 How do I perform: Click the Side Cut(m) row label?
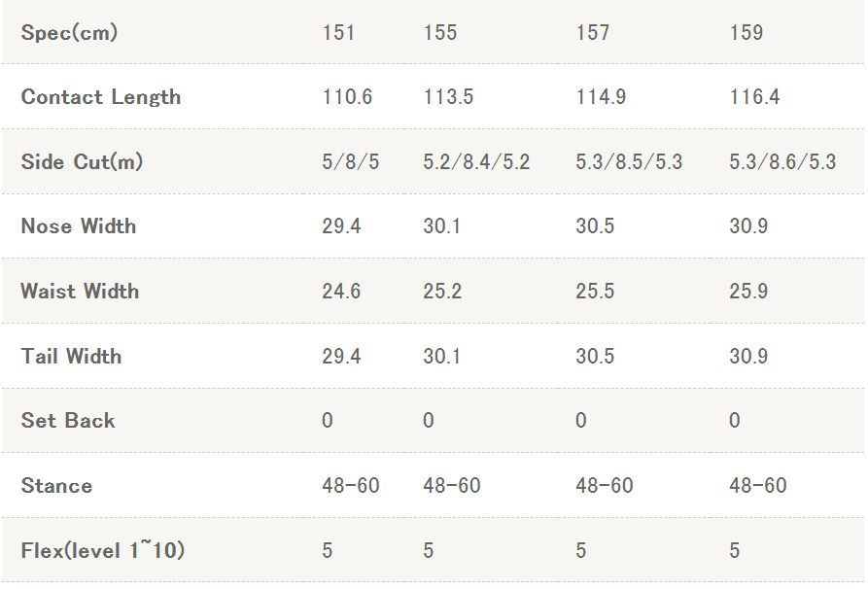[x=82, y=162]
